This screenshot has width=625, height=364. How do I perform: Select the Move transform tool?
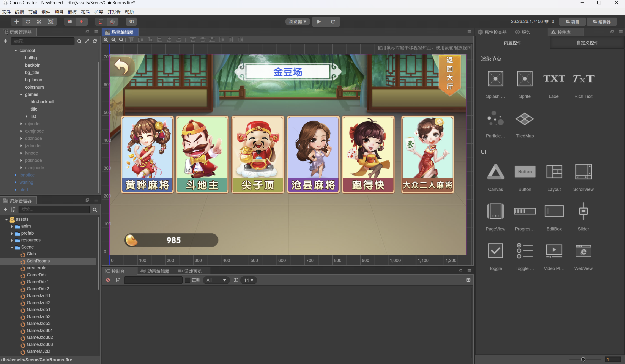tap(16, 21)
